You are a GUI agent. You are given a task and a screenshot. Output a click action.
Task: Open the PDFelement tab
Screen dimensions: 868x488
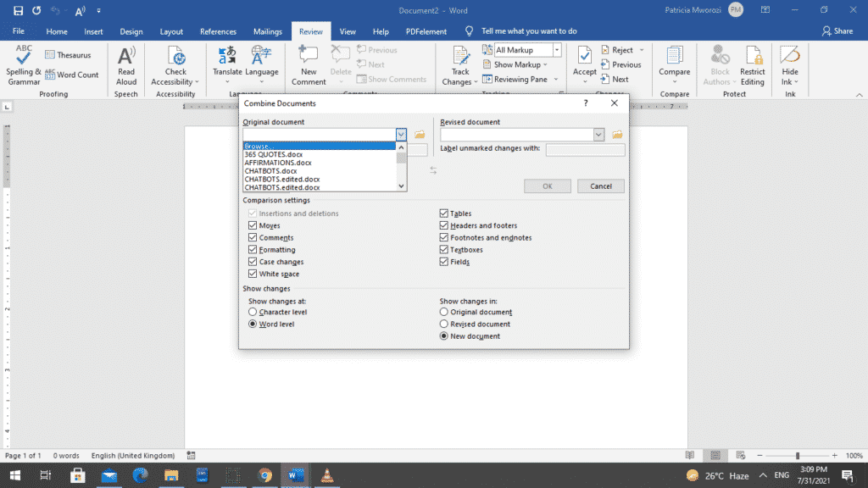[426, 31]
